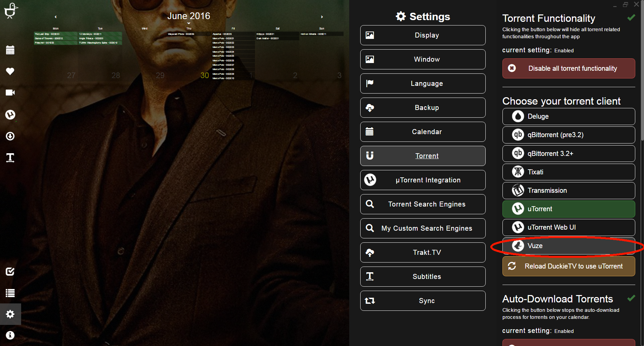The width and height of the screenshot is (644, 346).
Task: Restore down the application window
Action: [625, 5]
